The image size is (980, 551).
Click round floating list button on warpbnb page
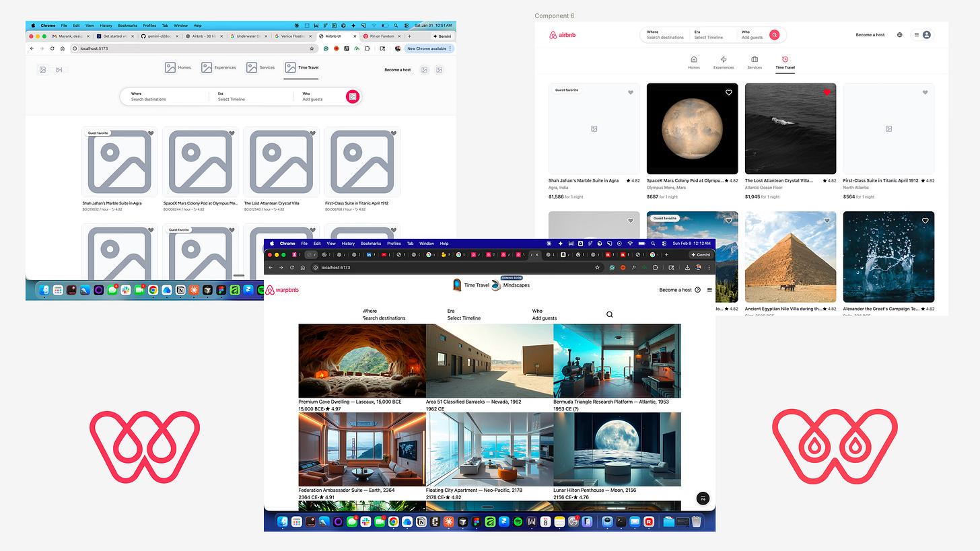(x=703, y=498)
